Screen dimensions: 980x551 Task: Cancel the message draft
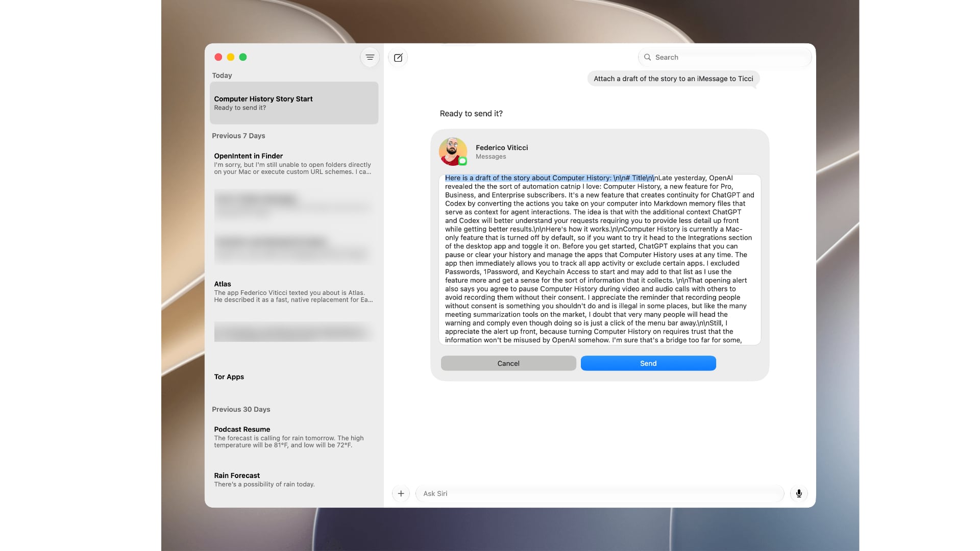[508, 363]
